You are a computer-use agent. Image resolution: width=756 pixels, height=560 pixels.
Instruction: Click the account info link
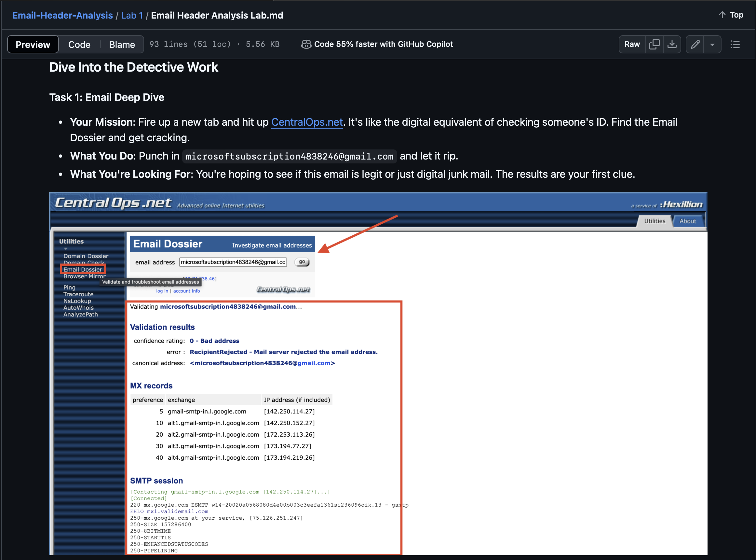(186, 291)
